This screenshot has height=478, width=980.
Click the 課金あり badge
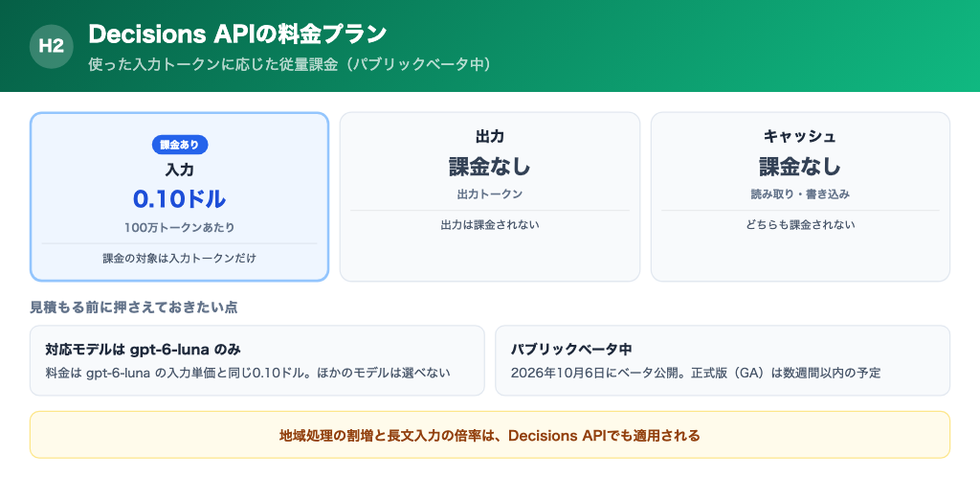(179, 146)
